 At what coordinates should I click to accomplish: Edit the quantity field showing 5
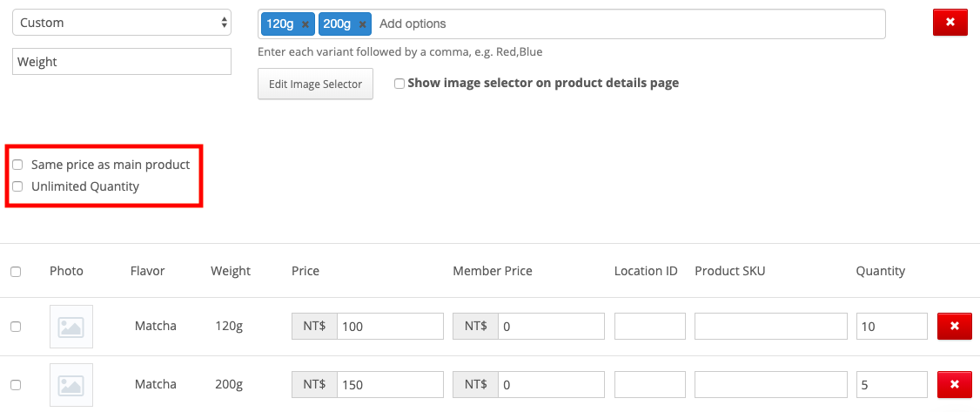(892, 384)
